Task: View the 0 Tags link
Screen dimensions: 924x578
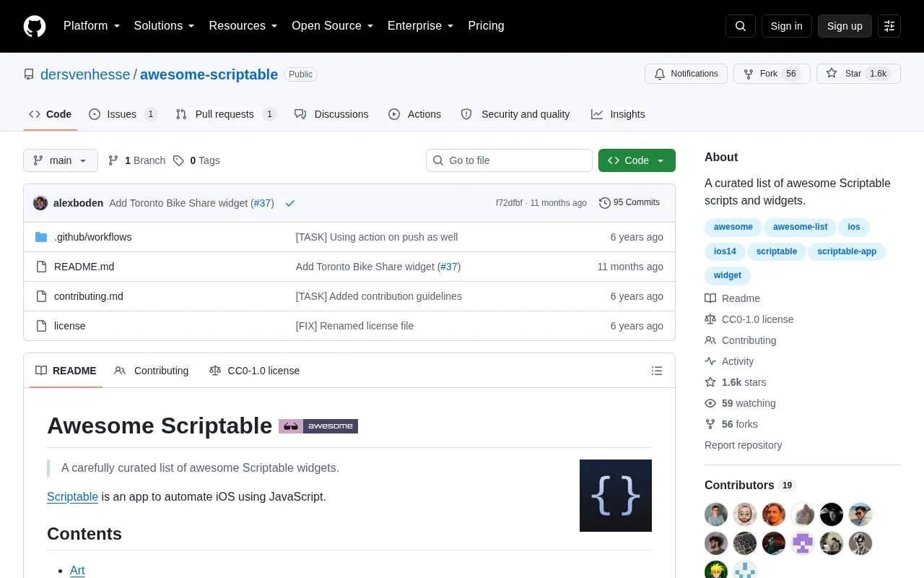Action: pos(196,160)
